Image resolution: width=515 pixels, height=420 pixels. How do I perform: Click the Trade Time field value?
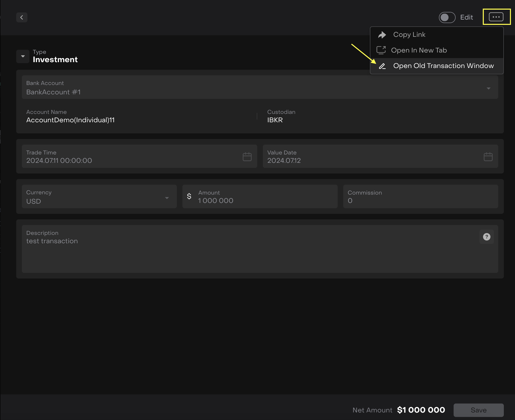pyautogui.click(x=59, y=161)
